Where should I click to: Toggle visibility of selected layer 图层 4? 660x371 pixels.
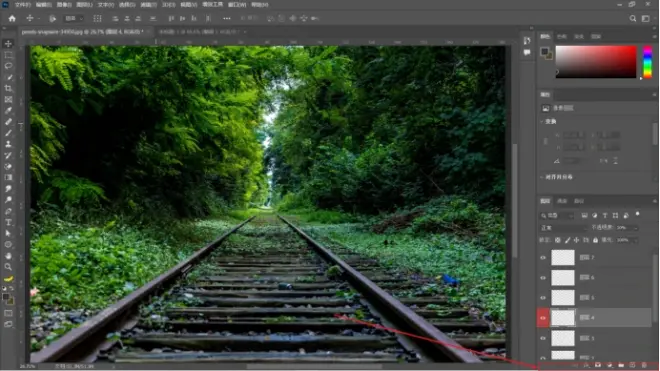click(543, 318)
